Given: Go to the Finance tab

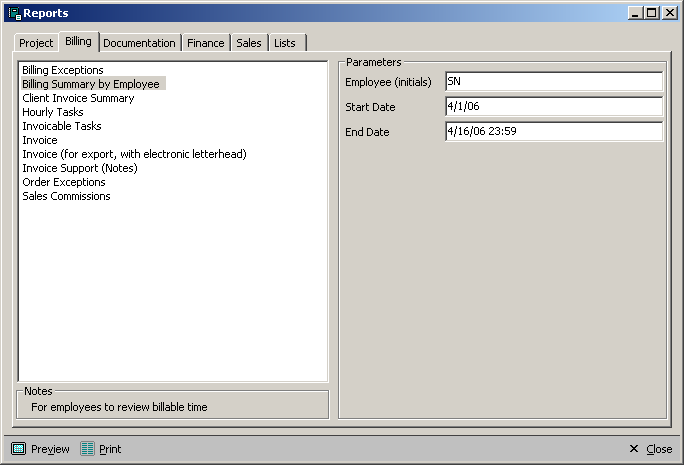Looking at the screenshot, I should 205,43.
